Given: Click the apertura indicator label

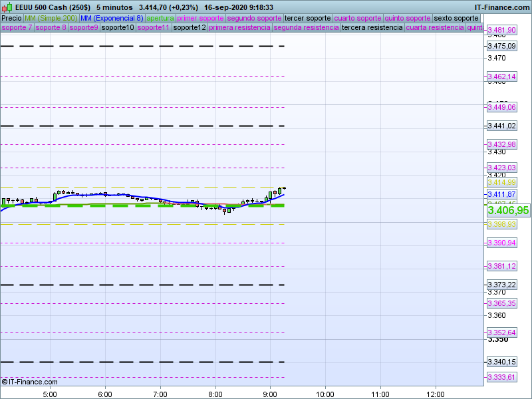Looking at the screenshot, I should (160, 18).
